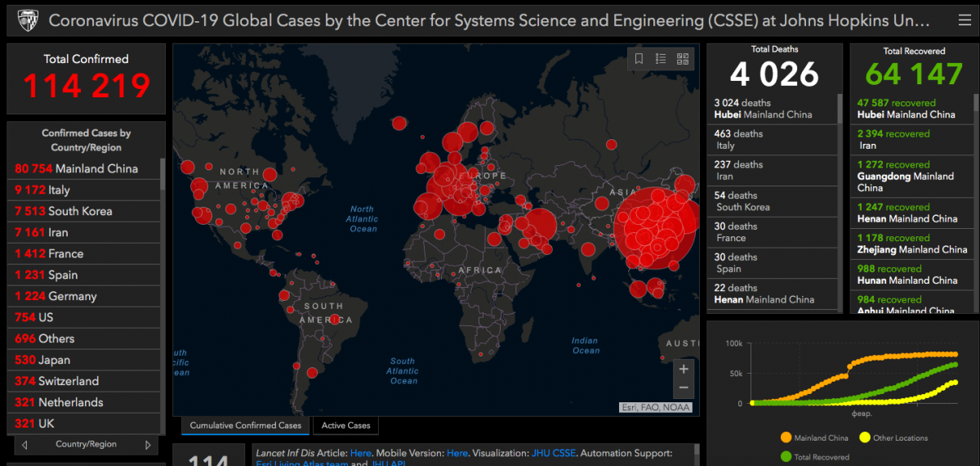Go to previous Country/Region list page arrow
Image resolution: width=980 pixels, height=466 pixels.
click(25, 445)
